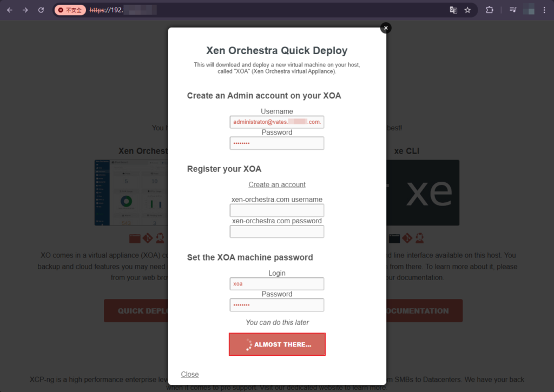
Task: Select the xen-orchestra.com username field
Action: pos(276,210)
